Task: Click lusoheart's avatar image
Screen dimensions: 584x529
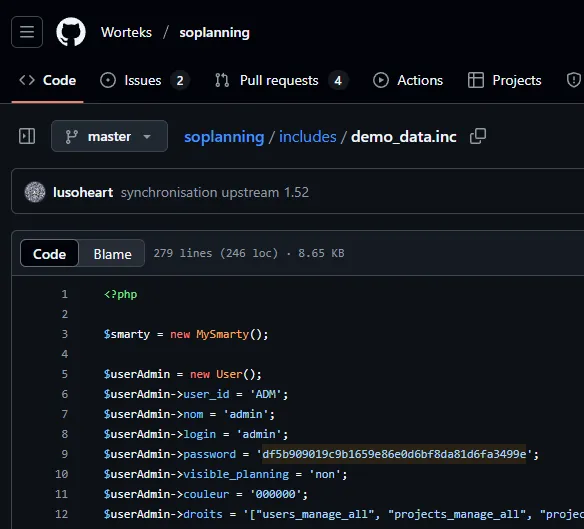Action: [x=35, y=192]
